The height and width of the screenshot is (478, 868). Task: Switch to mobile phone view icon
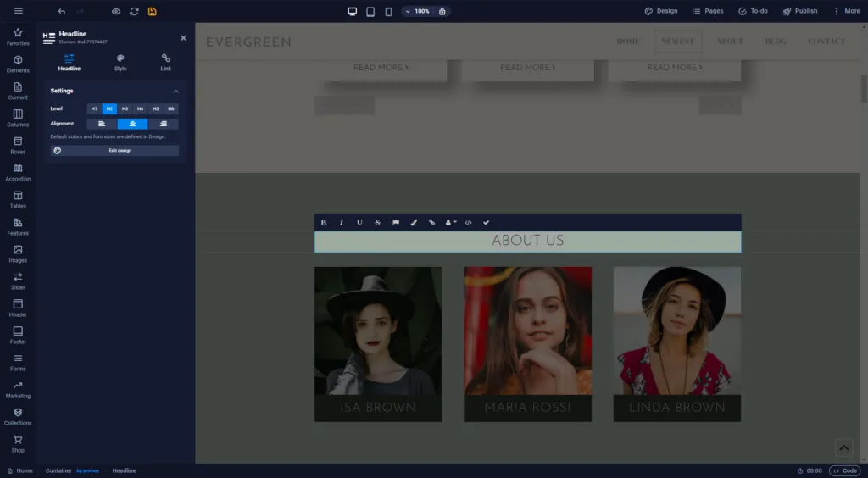pyautogui.click(x=388, y=11)
